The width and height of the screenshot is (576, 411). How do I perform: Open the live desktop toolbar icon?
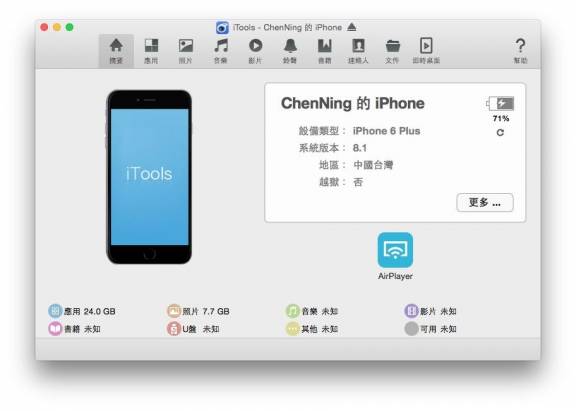point(426,51)
